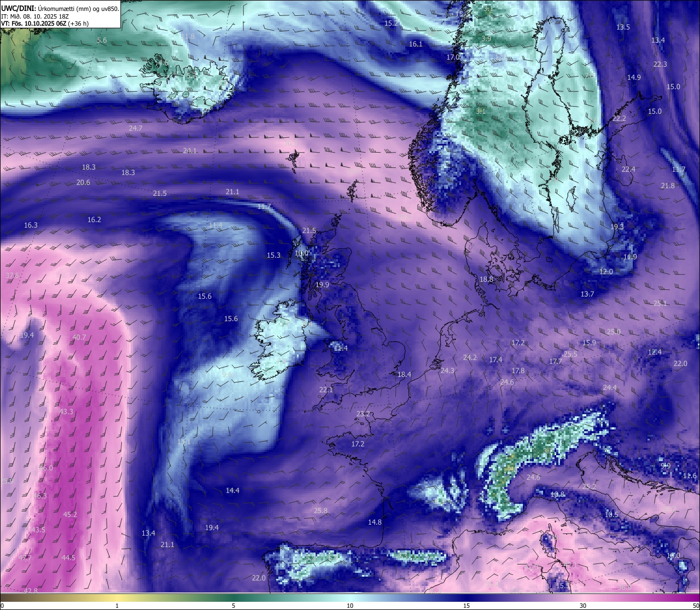The width and height of the screenshot is (700, 610).
Task: Click the 12.0 value on the map
Action: [x=606, y=272]
